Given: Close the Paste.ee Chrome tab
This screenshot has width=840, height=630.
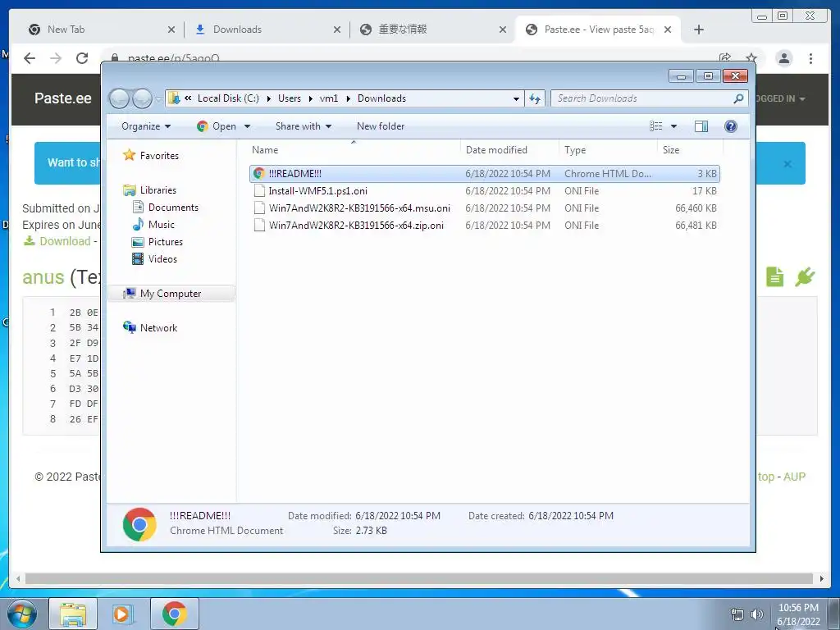Looking at the screenshot, I should click(x=668, y=30).
